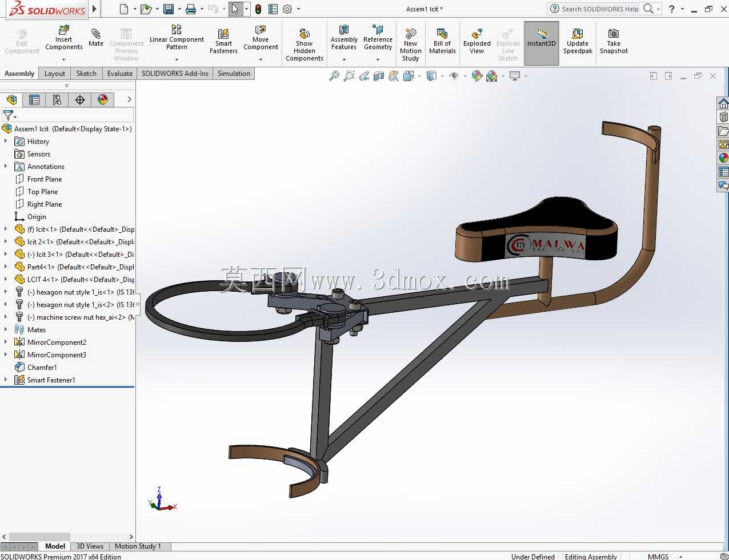This screenshot has width=729, height=560.
Task: Click Update Speedpak
Action: [x=578, y=41]
